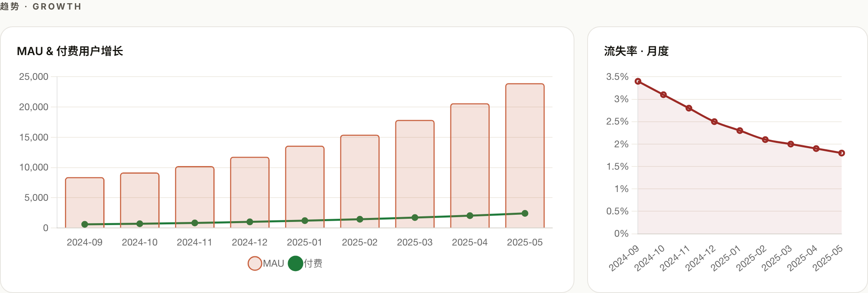The image size is (868, 293).
Task: Click the churn point just above 3%
Action: tap(663, 95)
